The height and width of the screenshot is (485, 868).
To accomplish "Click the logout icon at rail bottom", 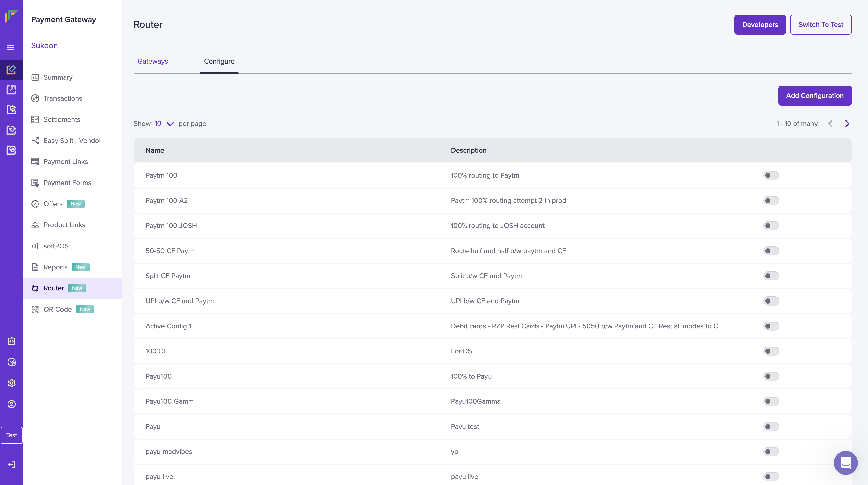I will tap(12, 464).
